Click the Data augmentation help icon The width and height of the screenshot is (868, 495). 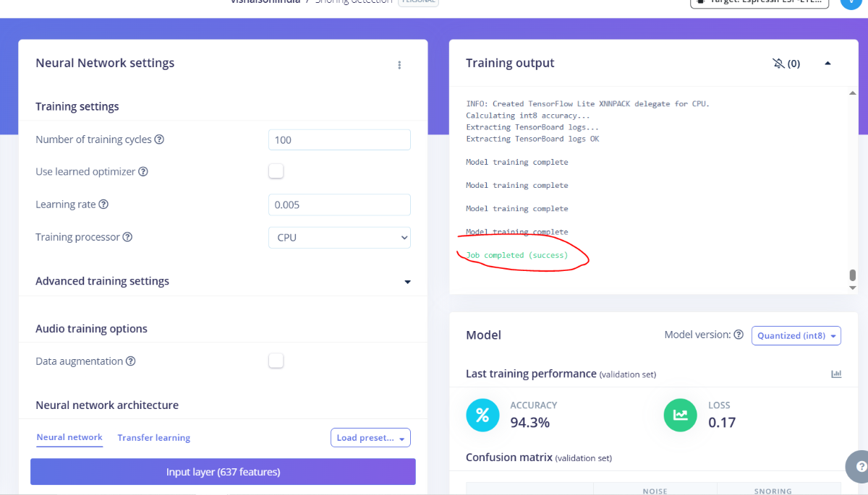point(131,361)
